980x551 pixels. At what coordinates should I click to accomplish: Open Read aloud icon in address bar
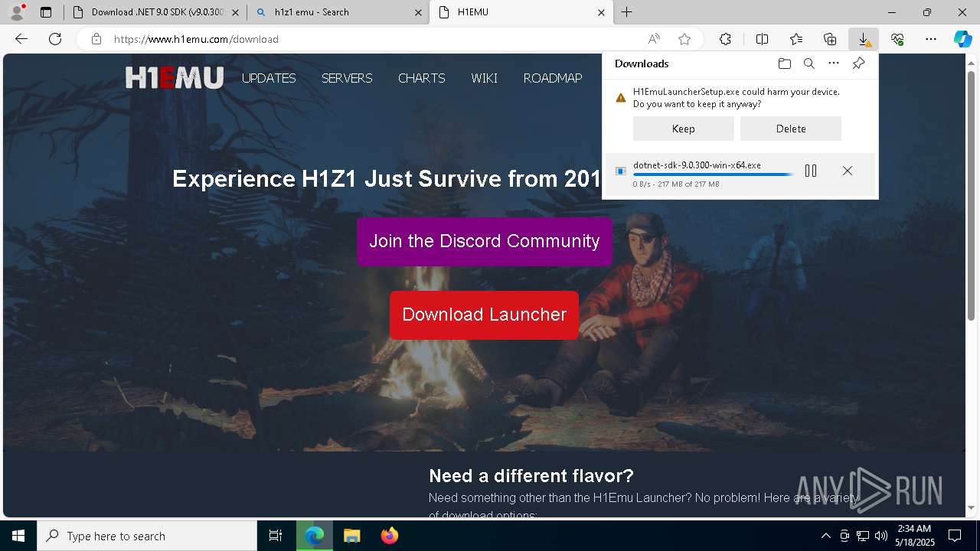pyautogui.click(x=654, y=39)
